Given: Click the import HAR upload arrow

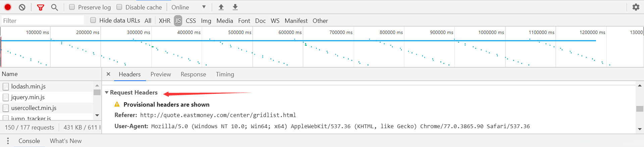Looking at the screenshot, I should (221, 7).
